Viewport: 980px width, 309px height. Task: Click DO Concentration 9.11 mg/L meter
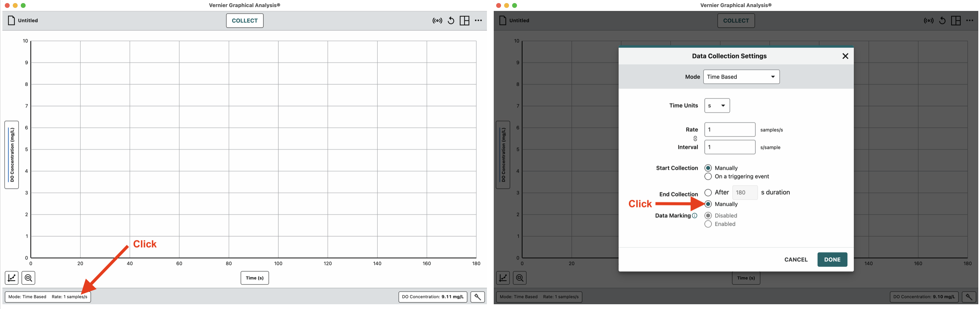pyautogui.click(x=432, y=297)
